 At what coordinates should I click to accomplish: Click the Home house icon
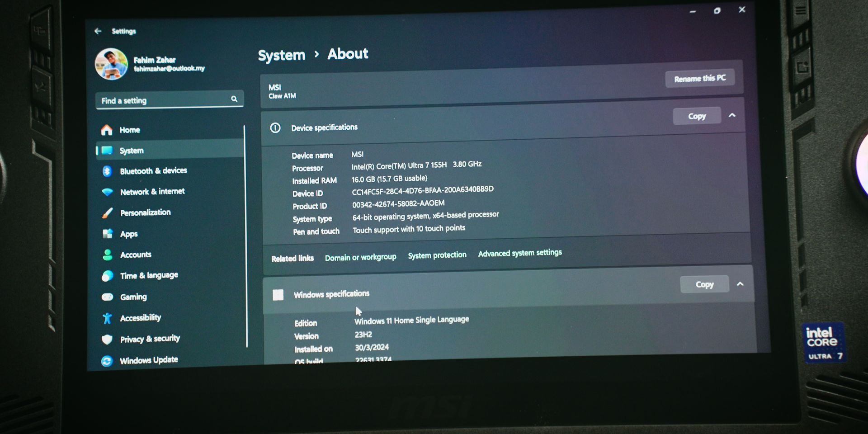(107, 130)
